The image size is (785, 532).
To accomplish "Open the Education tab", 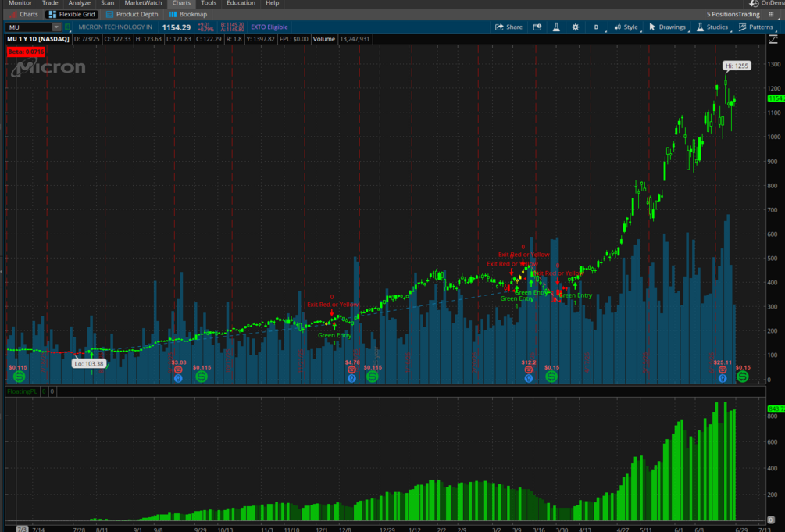I will [x=241, y=3].
